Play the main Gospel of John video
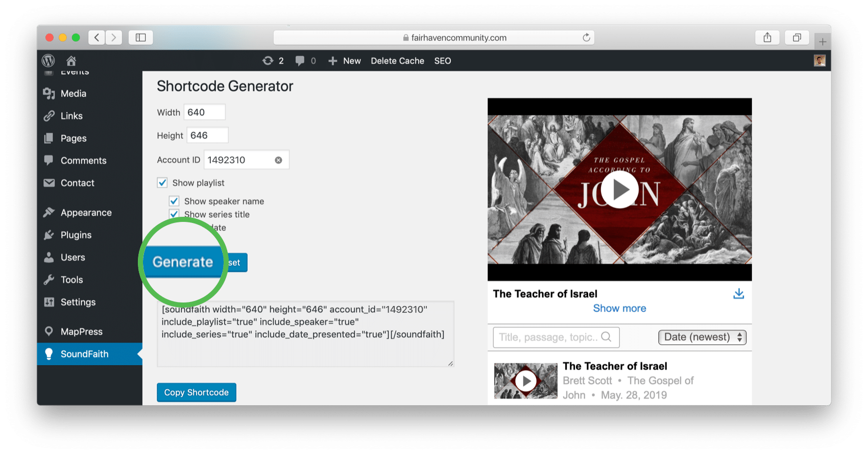The image size is (868, 454). pos(619,190)
